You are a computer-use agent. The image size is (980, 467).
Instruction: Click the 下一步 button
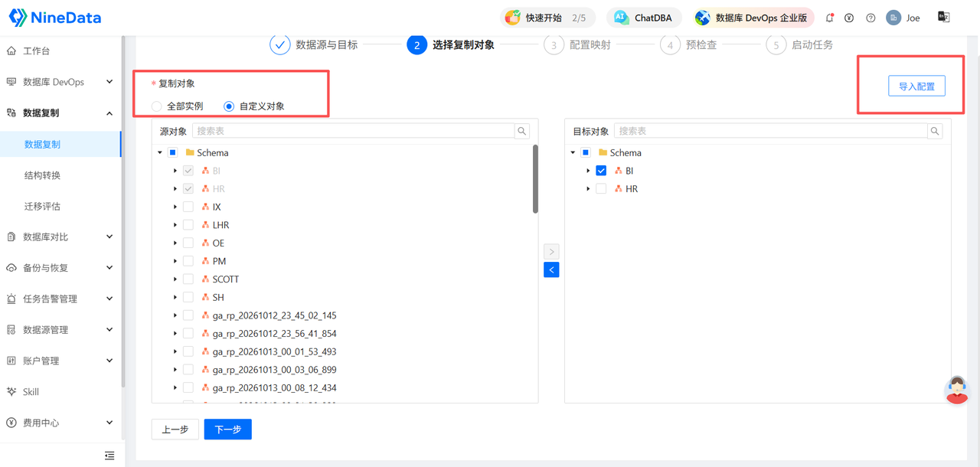228,429
